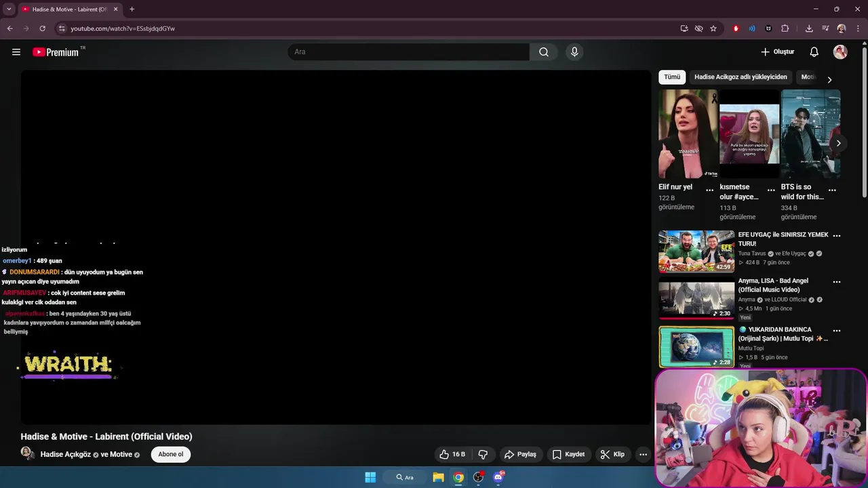The height and width of the screenshot is (488, 868).
Task: Open Chrome three-dot menu
Action: [x=858, y=28]
